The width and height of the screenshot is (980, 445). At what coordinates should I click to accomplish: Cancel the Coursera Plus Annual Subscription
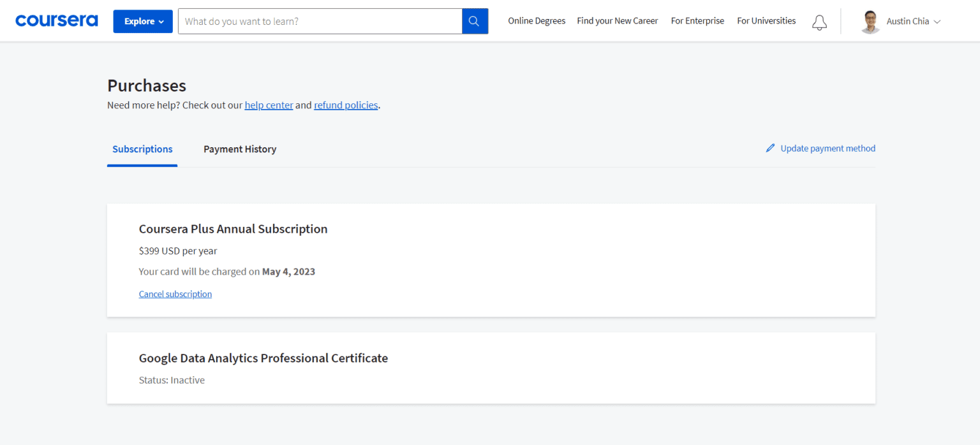click(x=175, y=294)
